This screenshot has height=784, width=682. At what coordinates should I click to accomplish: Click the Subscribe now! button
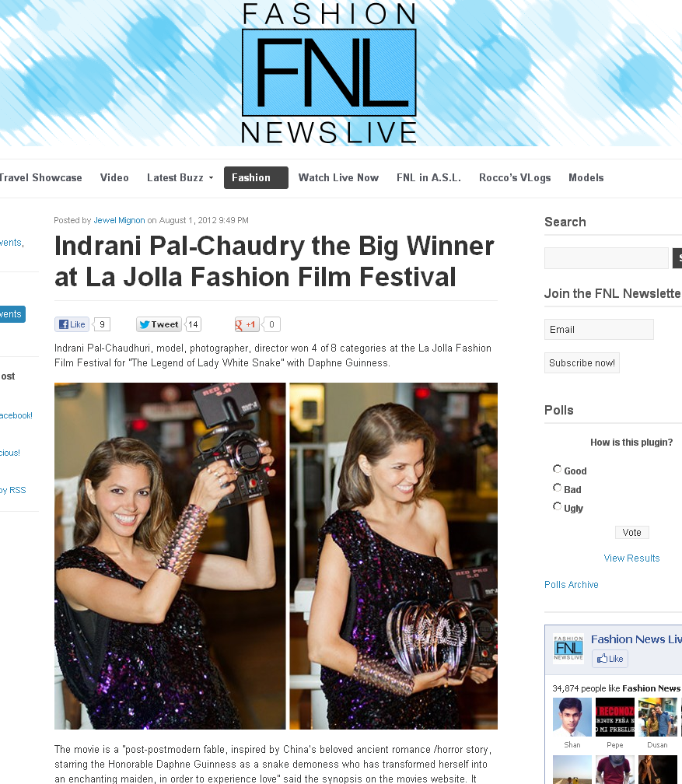(x=582, y=363)
